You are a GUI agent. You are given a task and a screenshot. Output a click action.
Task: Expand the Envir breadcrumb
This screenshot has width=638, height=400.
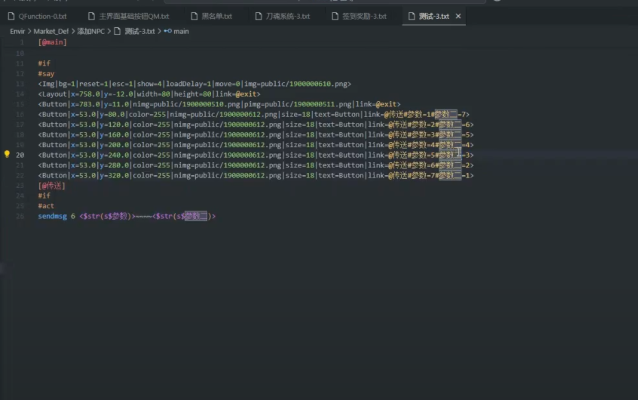click(x=17, y=31)
